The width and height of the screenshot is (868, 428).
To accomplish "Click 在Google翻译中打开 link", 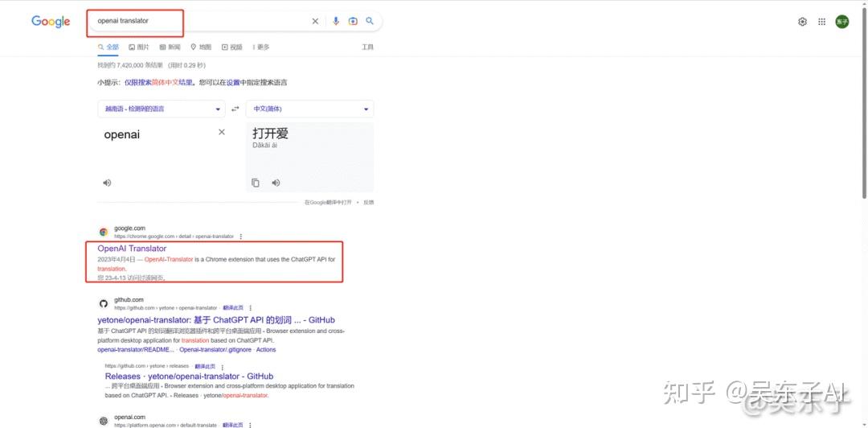I will coord(328,203).
